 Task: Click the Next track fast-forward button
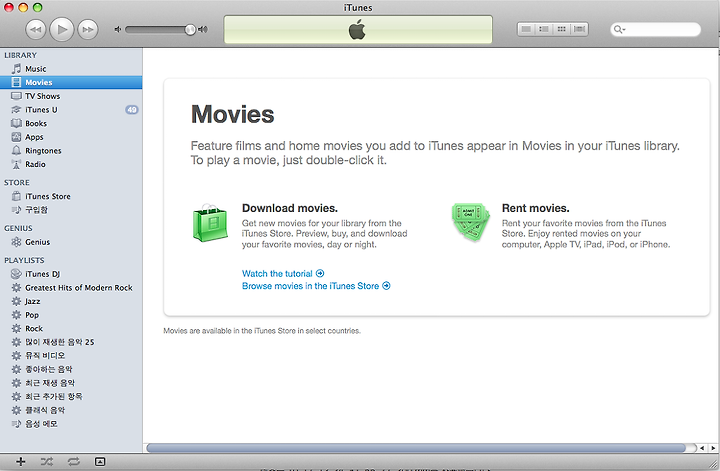pyautogui.click(x=88, y=30)
